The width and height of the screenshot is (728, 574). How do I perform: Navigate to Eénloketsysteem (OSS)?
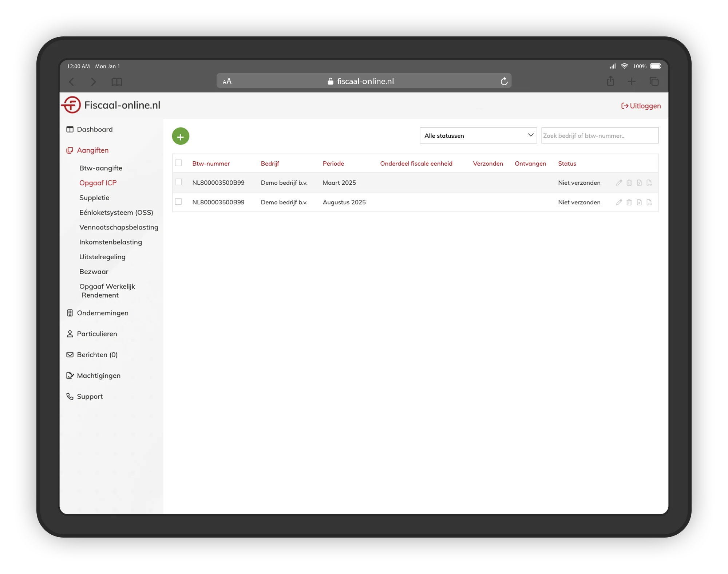(x=116, y=212)
